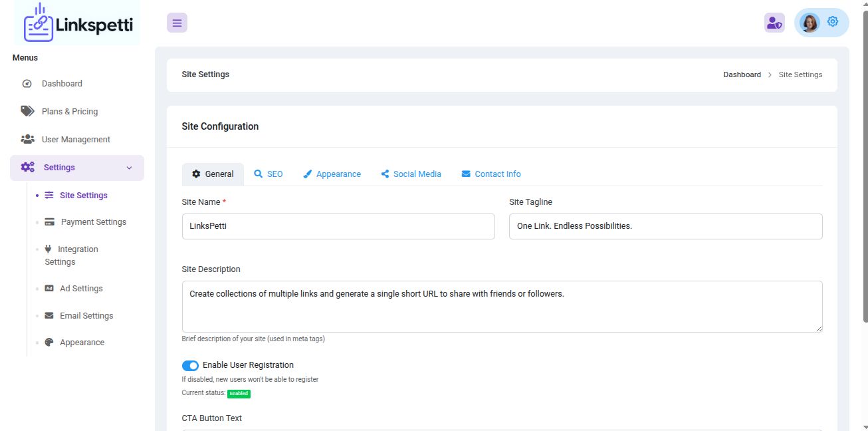Switch to the Contact Info tab
868x431 pixels.
[x=491, y=174]
